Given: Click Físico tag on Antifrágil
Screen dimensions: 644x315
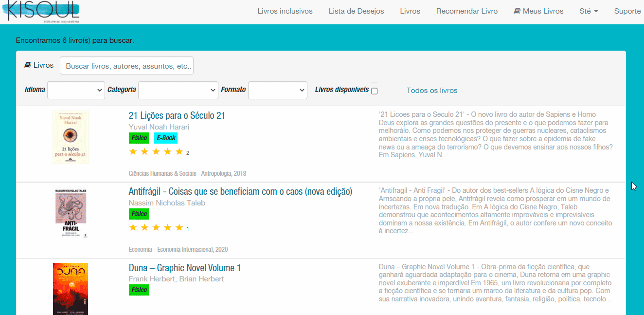Looking at the screenshot, I should [139, 214].
